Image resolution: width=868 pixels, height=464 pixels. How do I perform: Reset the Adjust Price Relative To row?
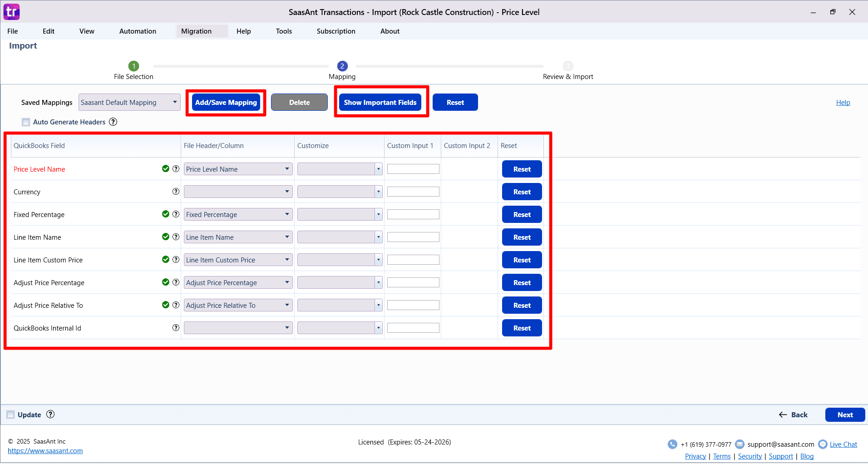[x=522, y=305]
